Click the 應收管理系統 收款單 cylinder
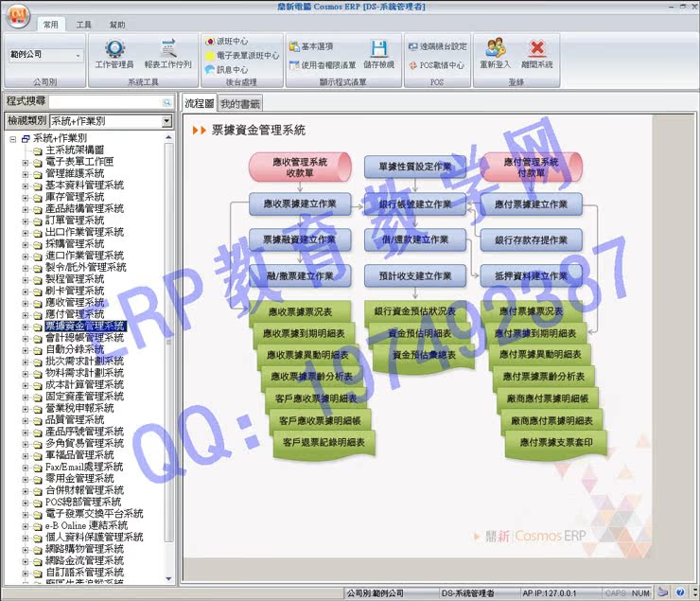 (x=300, y=167)
